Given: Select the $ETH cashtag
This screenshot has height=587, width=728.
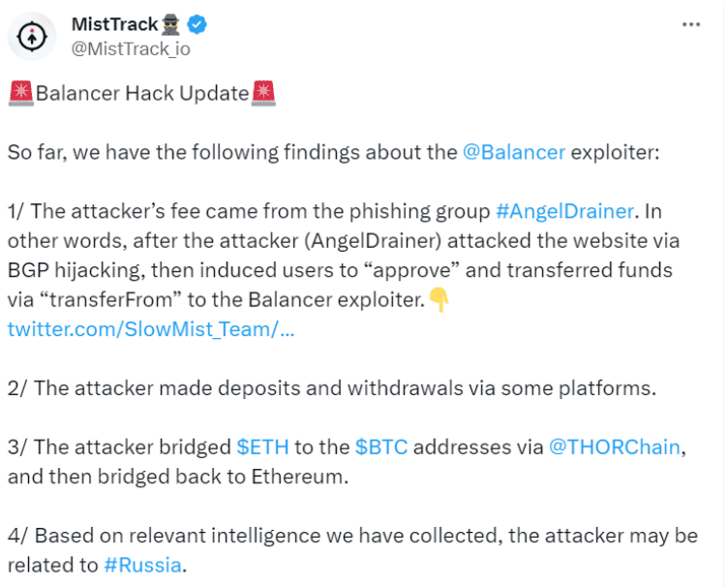Looking at the screenshot, I should (261, 448).
